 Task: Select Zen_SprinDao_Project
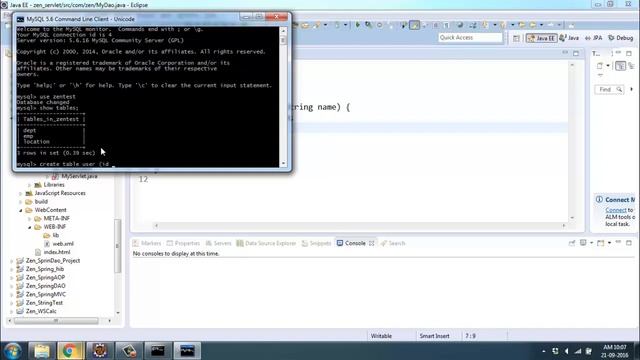coord(49,261)
